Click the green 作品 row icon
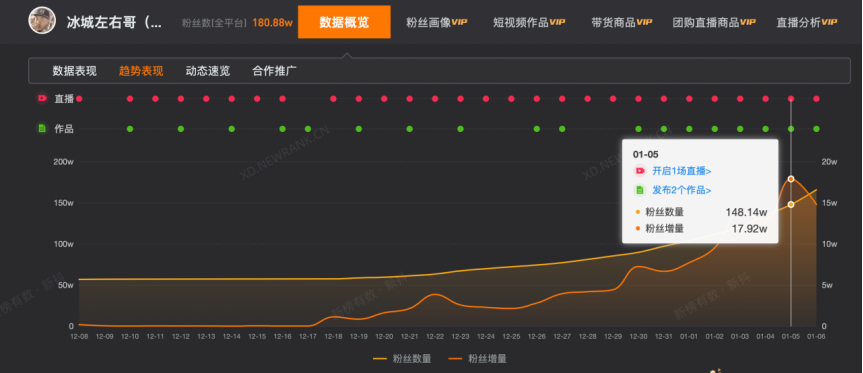This screenshot has width=863, height=373. click(x=42, y=129)
